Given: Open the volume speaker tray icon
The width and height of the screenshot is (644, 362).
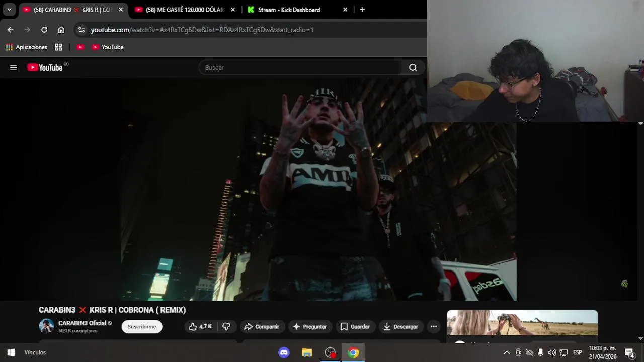Looking at the screenshot, I should 552,352.
